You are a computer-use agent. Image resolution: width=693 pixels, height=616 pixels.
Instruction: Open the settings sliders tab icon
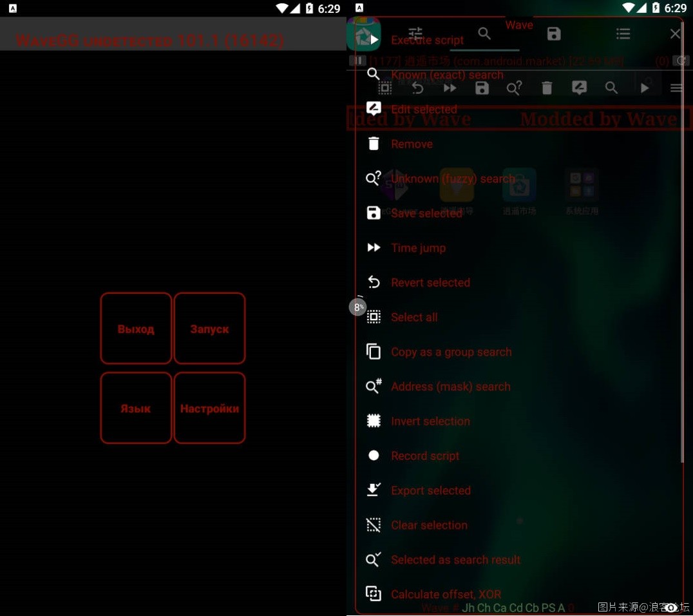(x=415, y=33)
